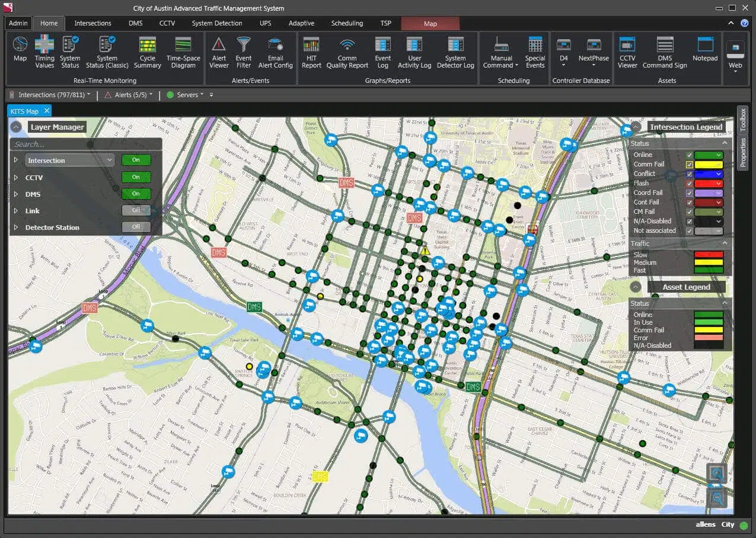Click the Cycle Summary icon

tap(147, 51)
